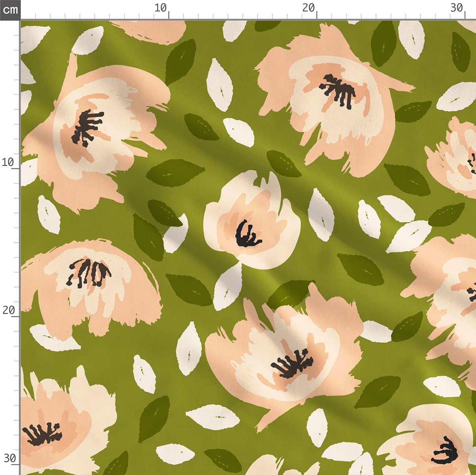476x475 pixels.
Task: Click the 30 label on the vertical ruler
Action: [x=10, y=458]
